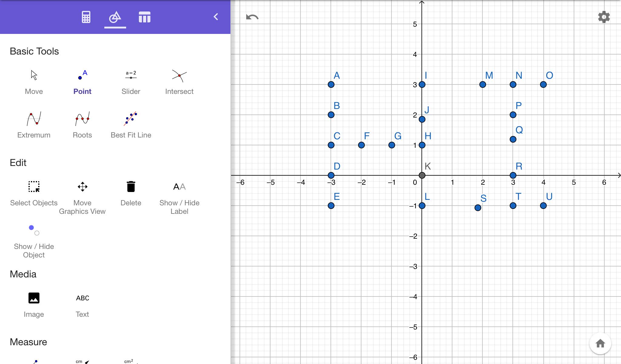This screenshot has width=621, height=364.
Task: Open the Table view tab
Action: 145,17
